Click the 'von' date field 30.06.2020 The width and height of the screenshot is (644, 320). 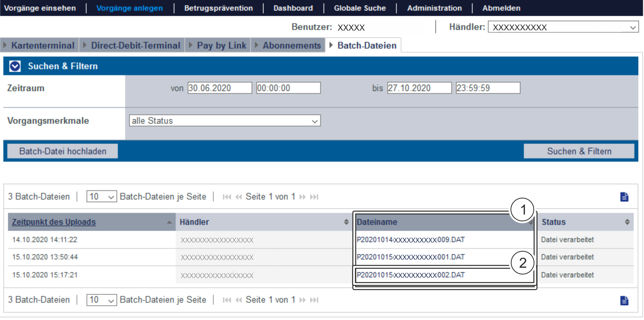coord(220,88)
